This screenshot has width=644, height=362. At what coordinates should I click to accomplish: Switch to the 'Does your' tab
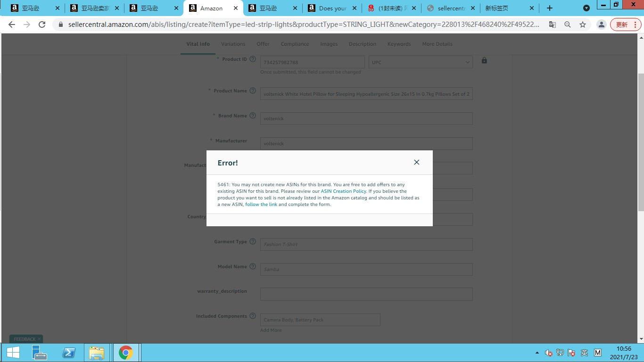coord(332,8)
